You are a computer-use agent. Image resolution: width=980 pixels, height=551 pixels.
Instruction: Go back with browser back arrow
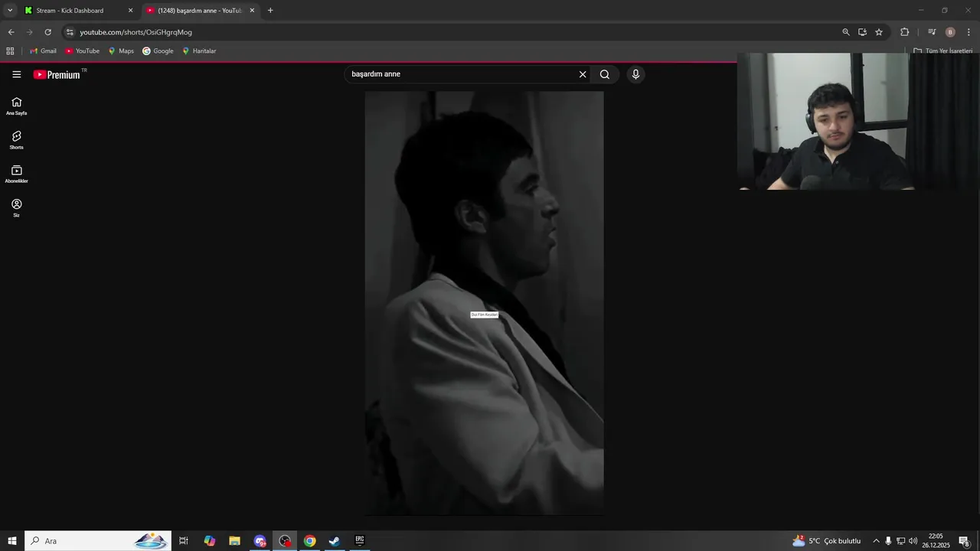pos(11,32)
